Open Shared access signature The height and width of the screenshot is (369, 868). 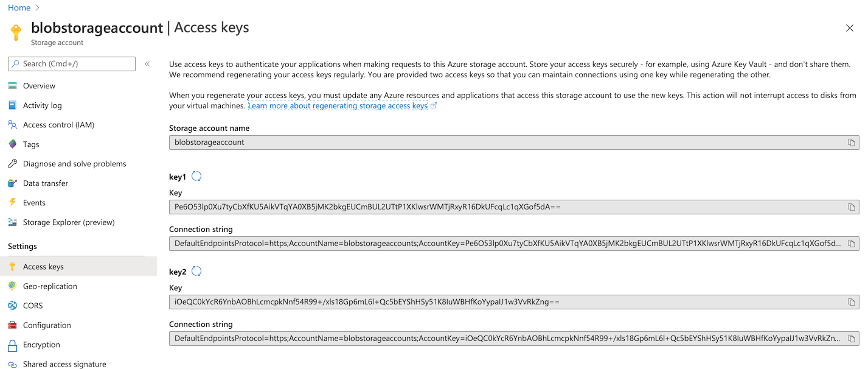click(x=64, y=364)
